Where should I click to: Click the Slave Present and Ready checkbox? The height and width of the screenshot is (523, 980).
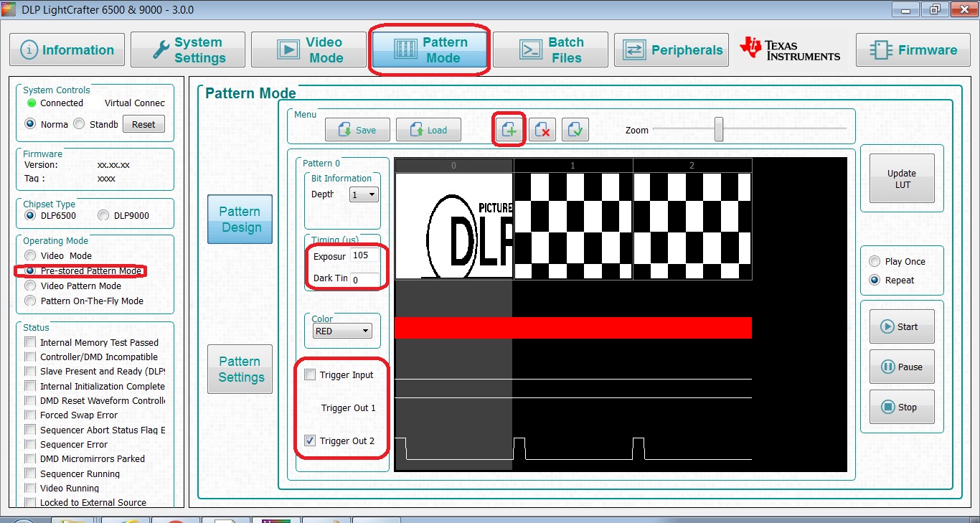click(30, 371)
